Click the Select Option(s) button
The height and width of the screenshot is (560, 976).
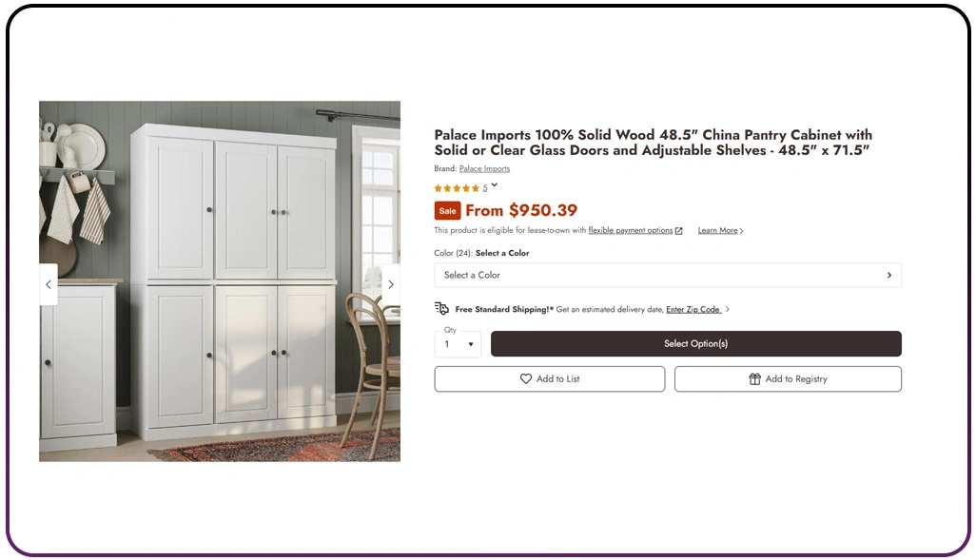696,343
